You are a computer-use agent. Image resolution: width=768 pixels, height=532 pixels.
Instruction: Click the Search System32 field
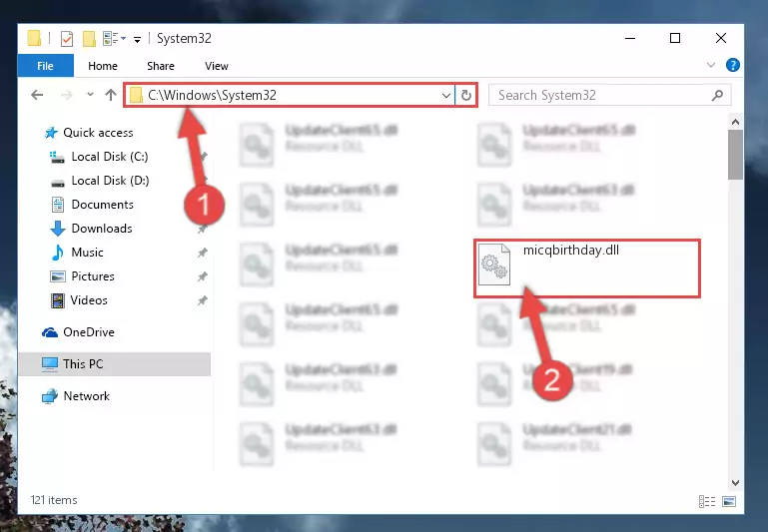click(610, 95)
